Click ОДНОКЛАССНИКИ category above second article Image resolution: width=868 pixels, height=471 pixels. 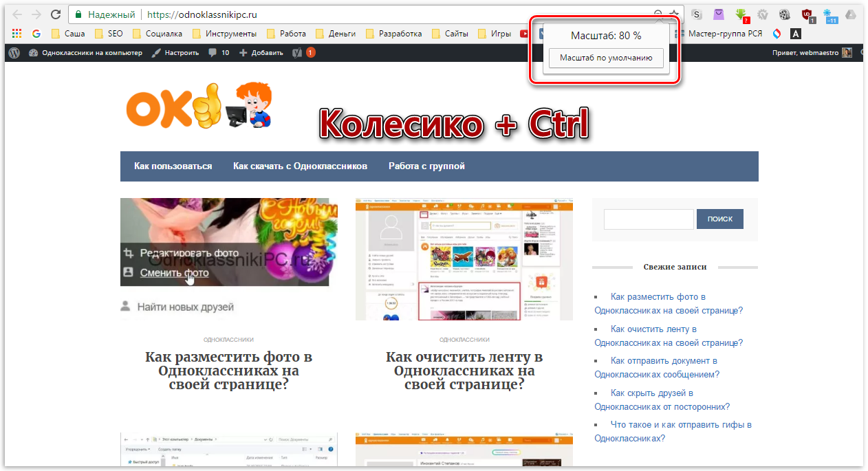pos(464,340)
